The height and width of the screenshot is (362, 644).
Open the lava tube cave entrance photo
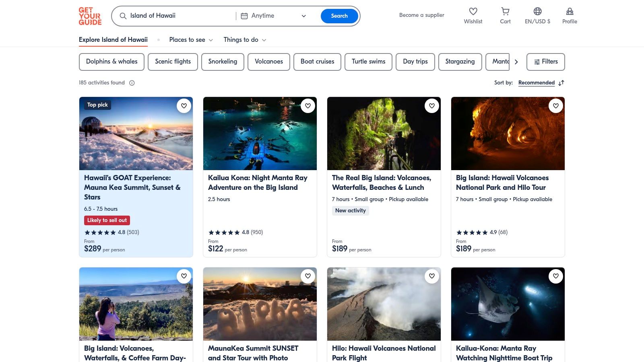click(384, 134)
